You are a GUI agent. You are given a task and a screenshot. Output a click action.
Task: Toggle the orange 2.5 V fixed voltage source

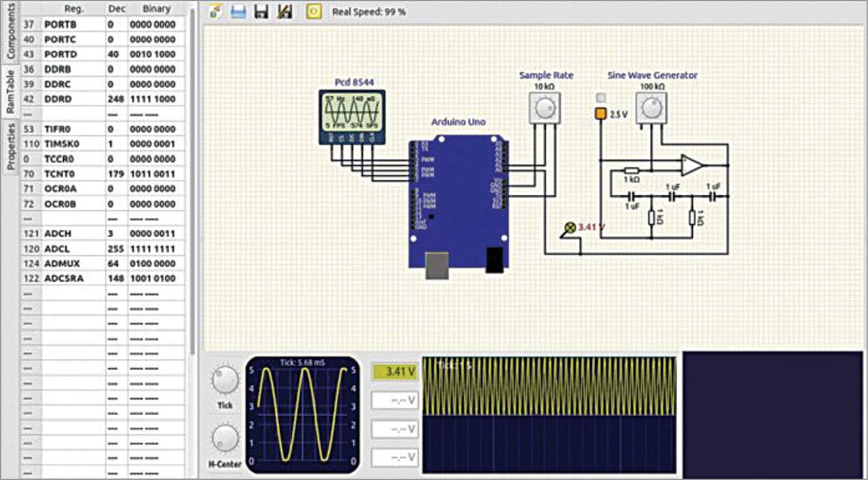600,114
